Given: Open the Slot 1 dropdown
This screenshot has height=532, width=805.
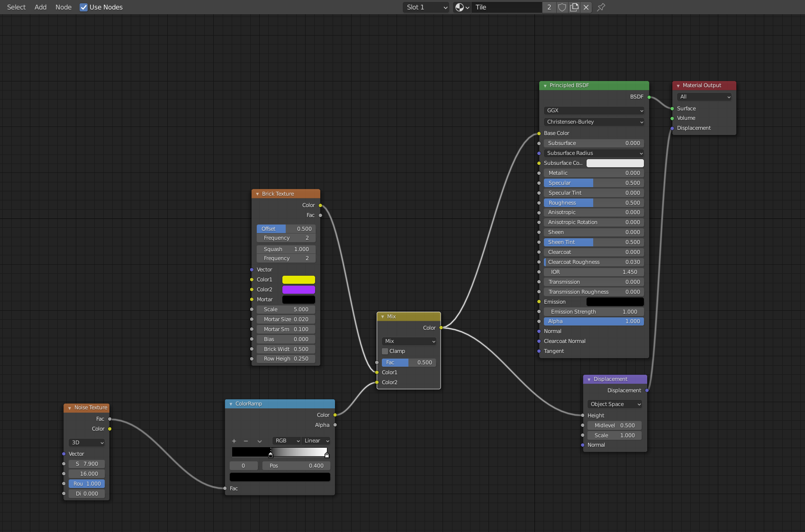Looking at the screenshot, I should coord(426,7).
